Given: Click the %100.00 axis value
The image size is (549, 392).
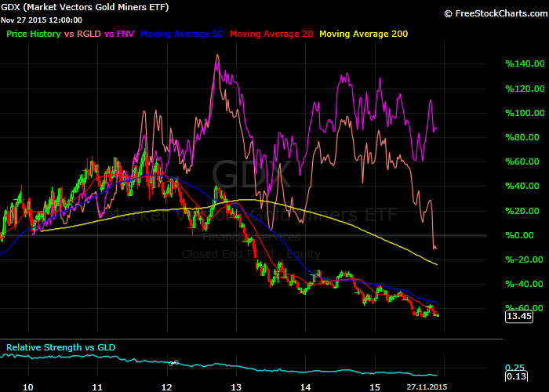Looking at the screenshot, I should pyautogui.click(x=525, y=113).
